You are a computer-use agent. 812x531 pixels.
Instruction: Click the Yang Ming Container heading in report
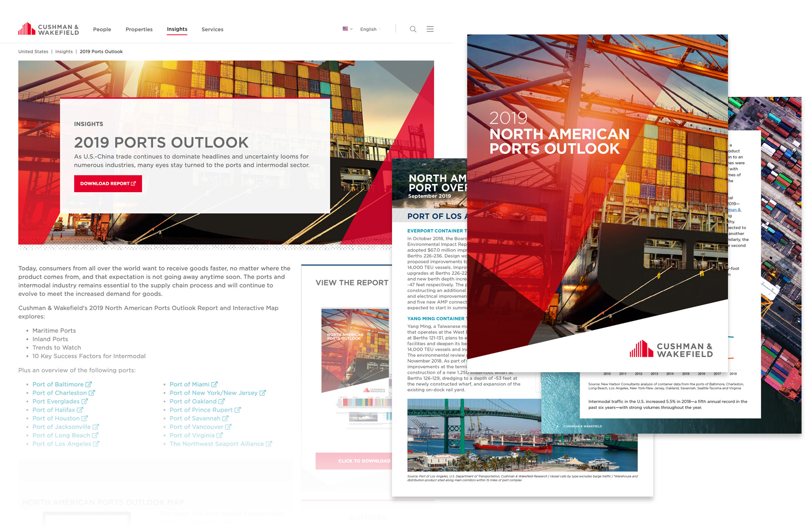point(437,319)
